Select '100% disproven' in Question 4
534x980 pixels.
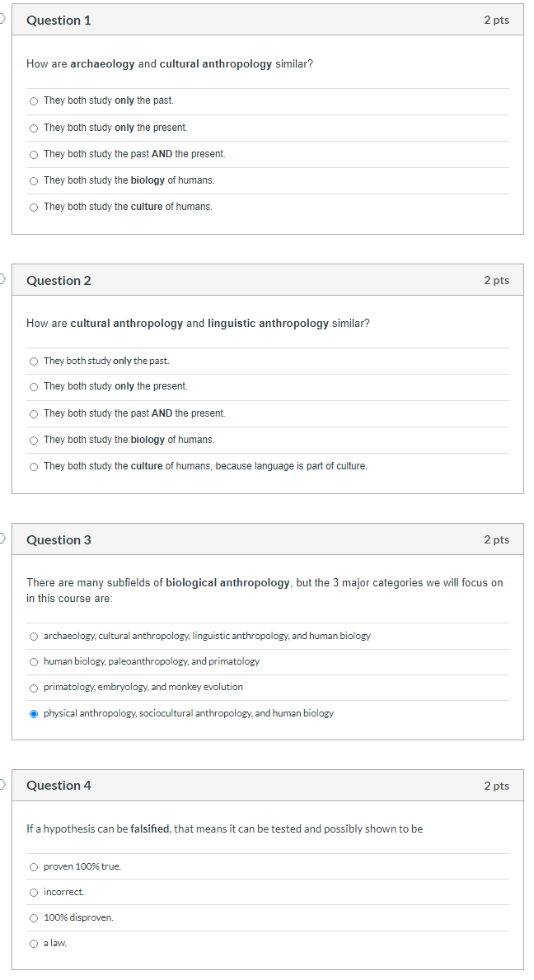pyautogui.click(x=33, y=917)
